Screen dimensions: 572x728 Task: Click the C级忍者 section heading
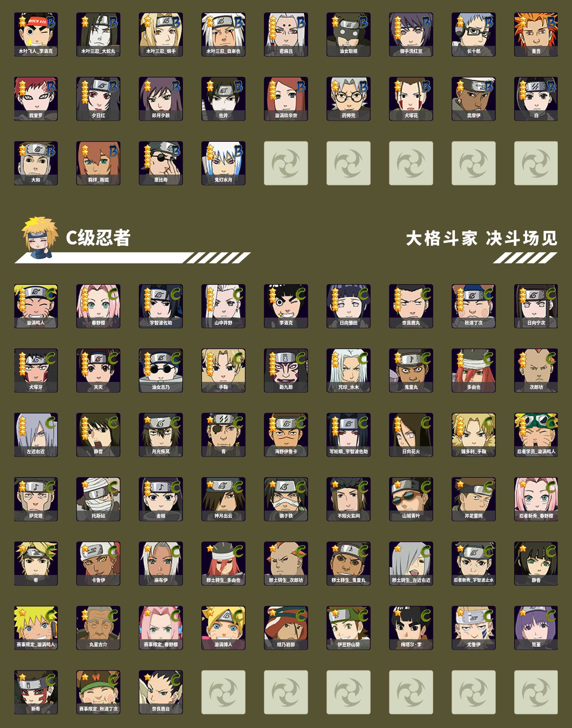98,238
